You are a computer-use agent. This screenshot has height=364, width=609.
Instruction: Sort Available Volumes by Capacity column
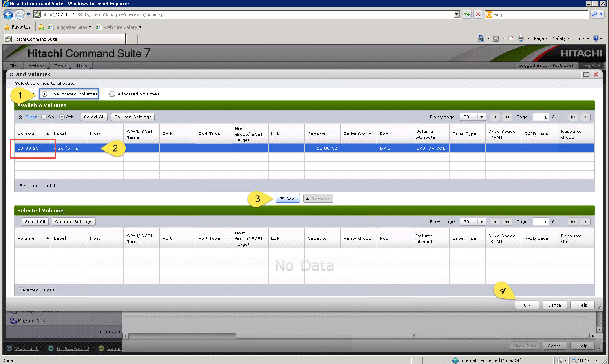[x=322, y=134]
